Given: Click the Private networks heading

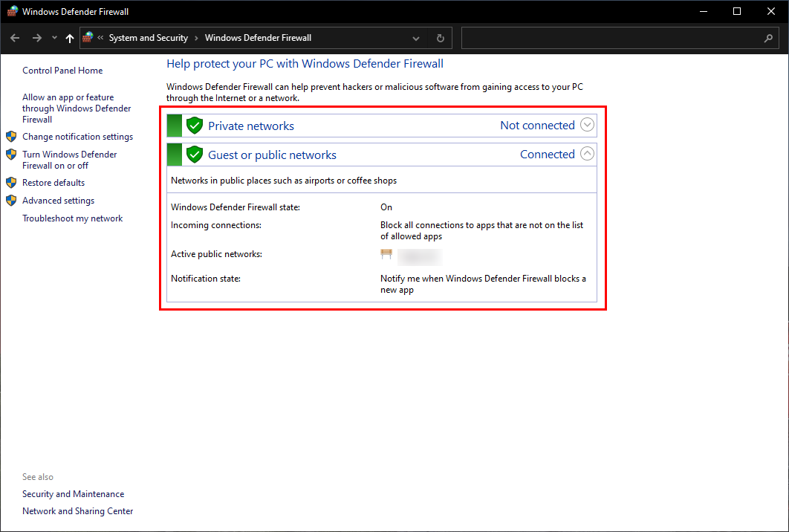Looking at the screenshot, I should point(251,126).
